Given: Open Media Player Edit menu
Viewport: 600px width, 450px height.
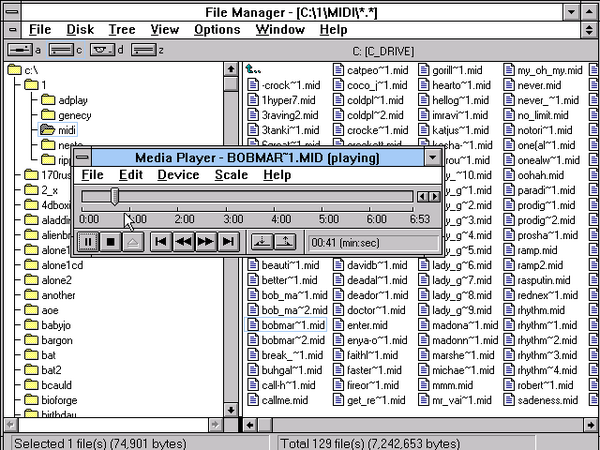Looking at the screenshot, I should pyautogui.click(x=131, y=175).
